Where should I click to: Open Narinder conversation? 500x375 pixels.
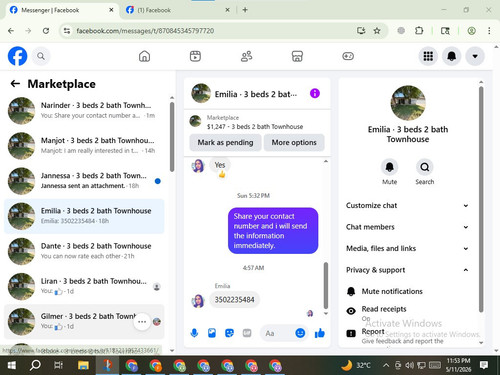coord(84,110)
